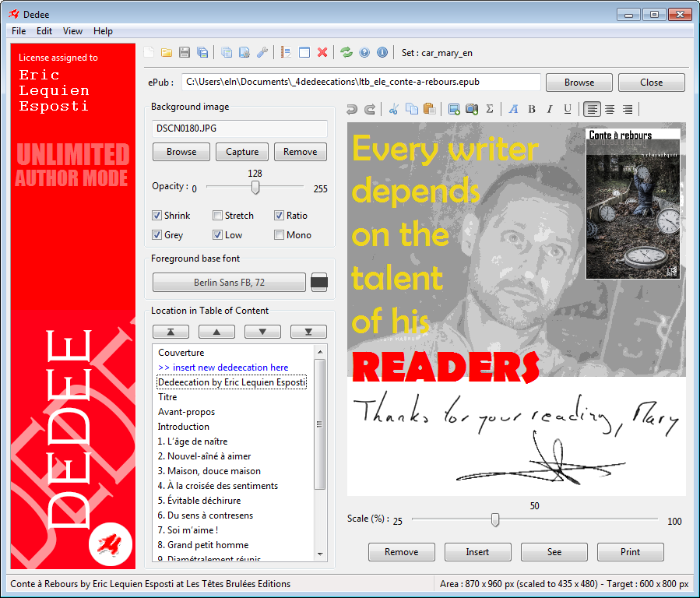This screenshot has width=700, height=598.
Task: Enable the Mono checkbox
Action: coord(279,235)
